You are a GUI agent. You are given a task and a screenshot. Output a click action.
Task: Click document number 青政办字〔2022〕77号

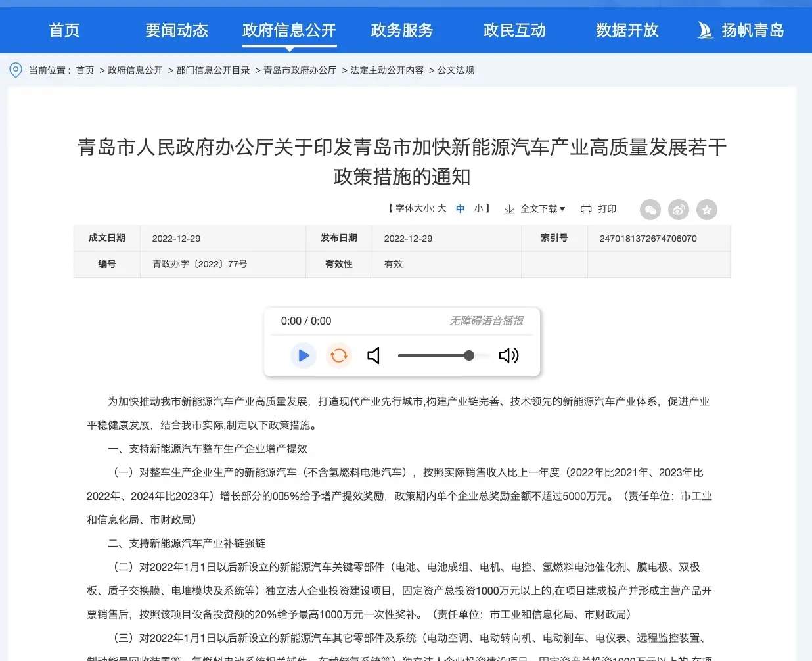pos(200,264)
